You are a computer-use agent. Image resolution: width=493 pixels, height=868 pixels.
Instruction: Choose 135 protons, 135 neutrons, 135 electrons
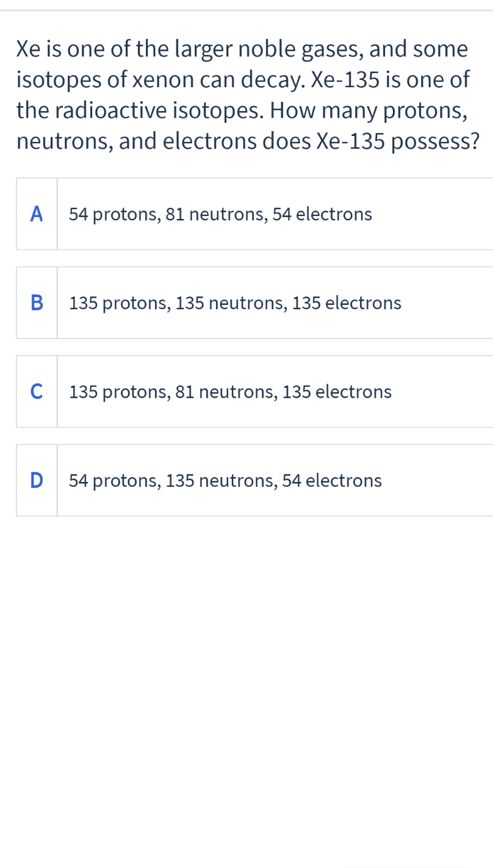click(236, 303)
